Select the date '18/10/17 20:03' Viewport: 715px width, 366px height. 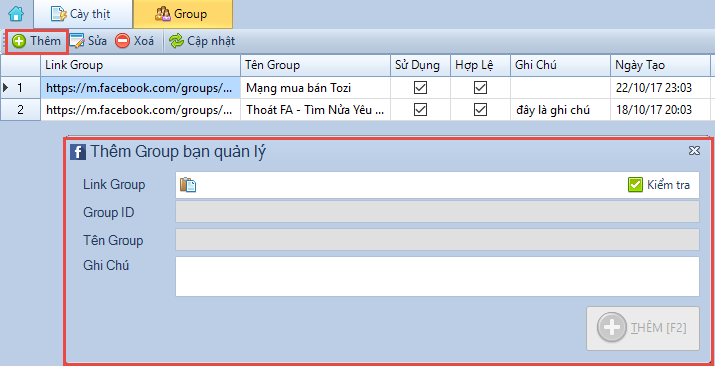(x=660, y=110)
